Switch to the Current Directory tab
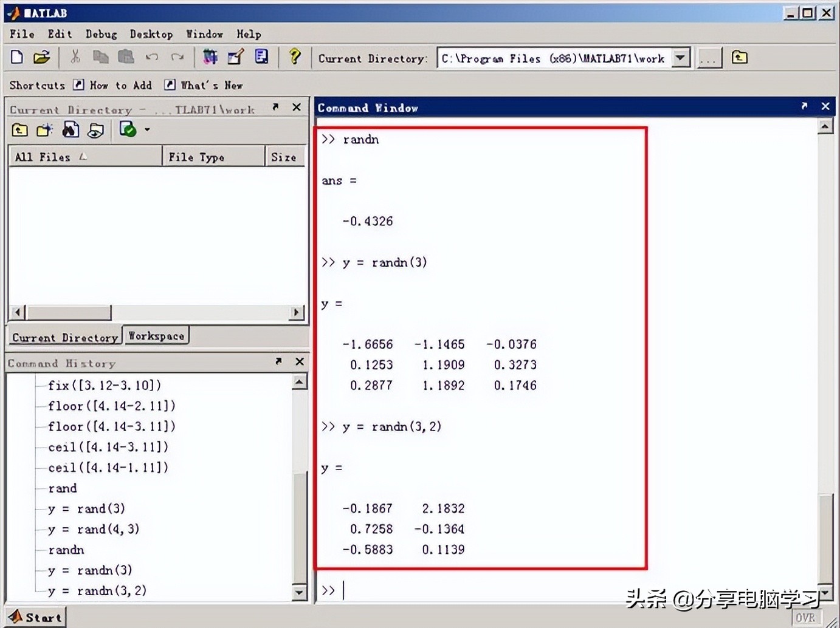 coord(65,337)
